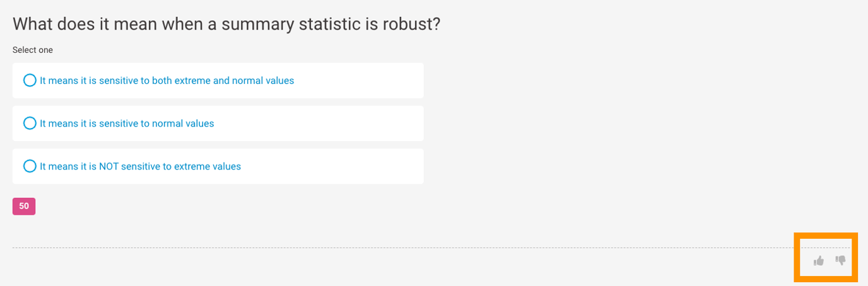Select radio for sensitive to both extreme and normal

30,81
